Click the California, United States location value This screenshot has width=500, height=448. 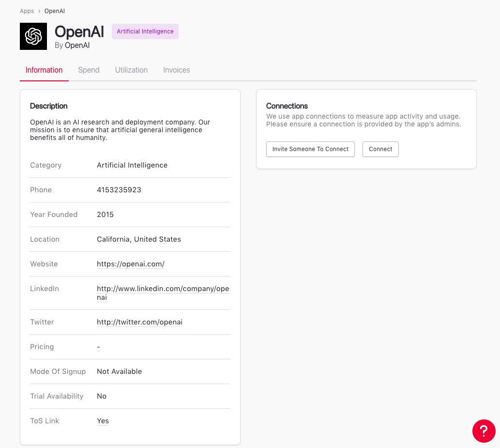(139, 239)
